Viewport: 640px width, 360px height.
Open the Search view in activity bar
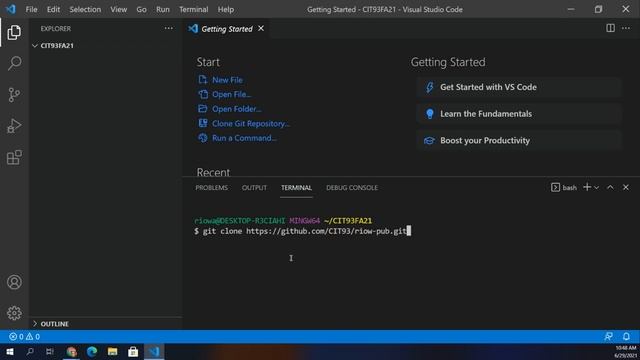[14, 63]
